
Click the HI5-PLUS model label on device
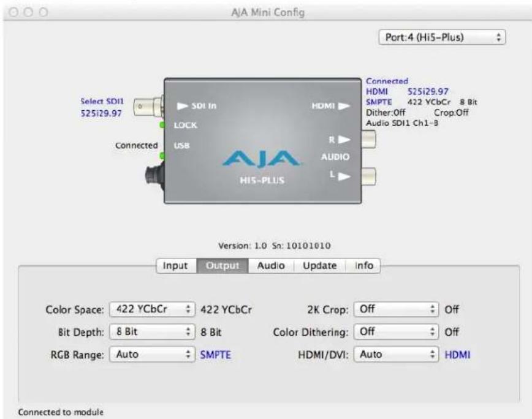(x=262, y=180)
